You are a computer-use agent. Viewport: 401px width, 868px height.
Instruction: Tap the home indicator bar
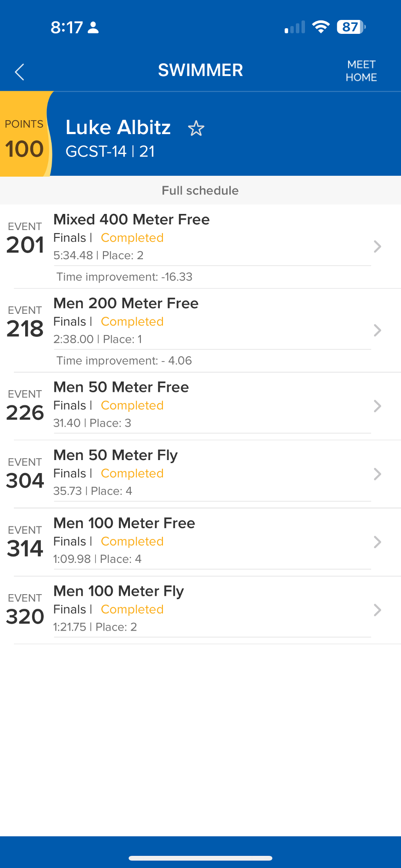click(x=200, y=858)
